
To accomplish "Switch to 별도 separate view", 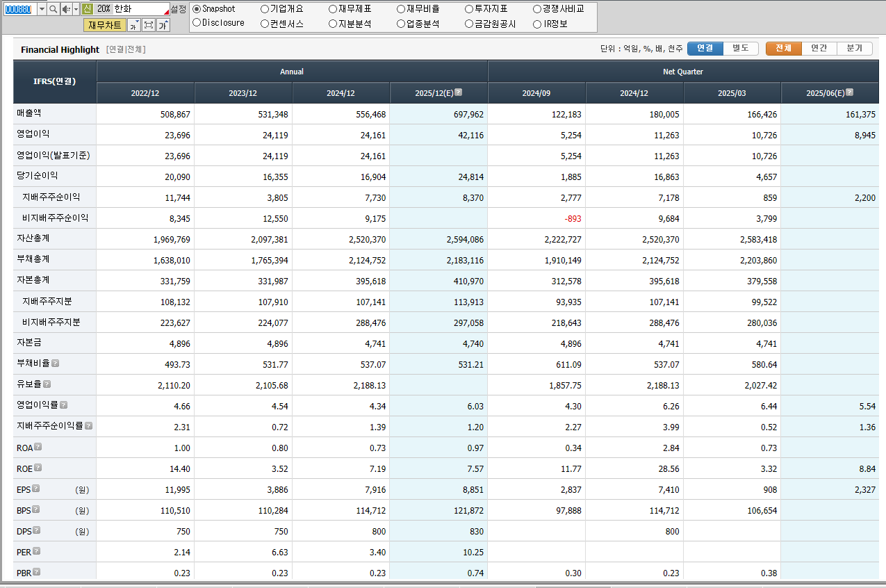I will pyautogui.click(x=741, y=49).
